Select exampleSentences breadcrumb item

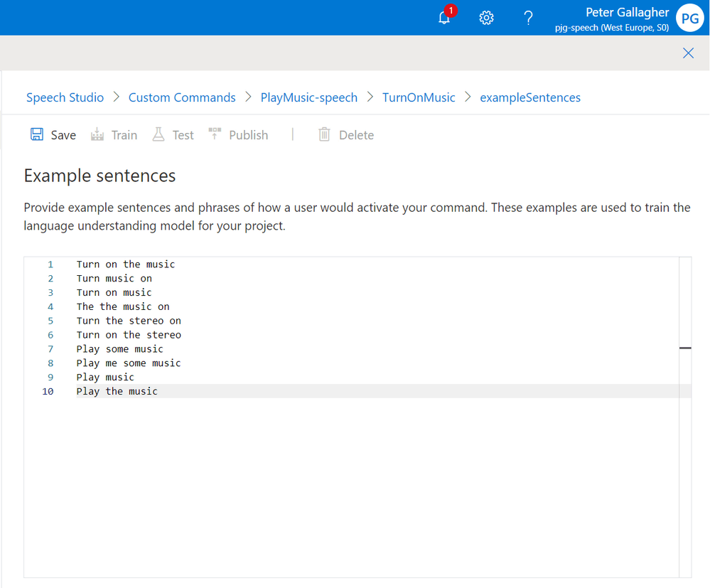pos(530,97)
